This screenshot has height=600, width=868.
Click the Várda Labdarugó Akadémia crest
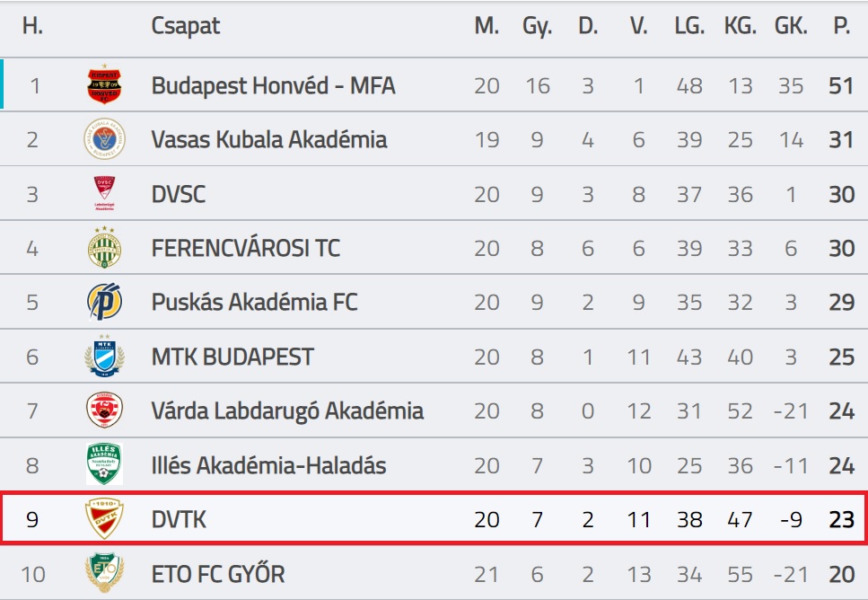pos(104,410)
